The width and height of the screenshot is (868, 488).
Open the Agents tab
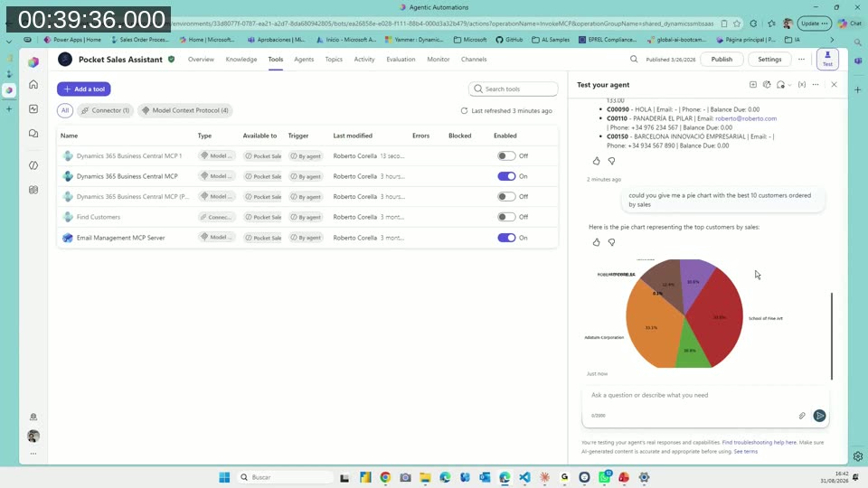pos(304,60)
